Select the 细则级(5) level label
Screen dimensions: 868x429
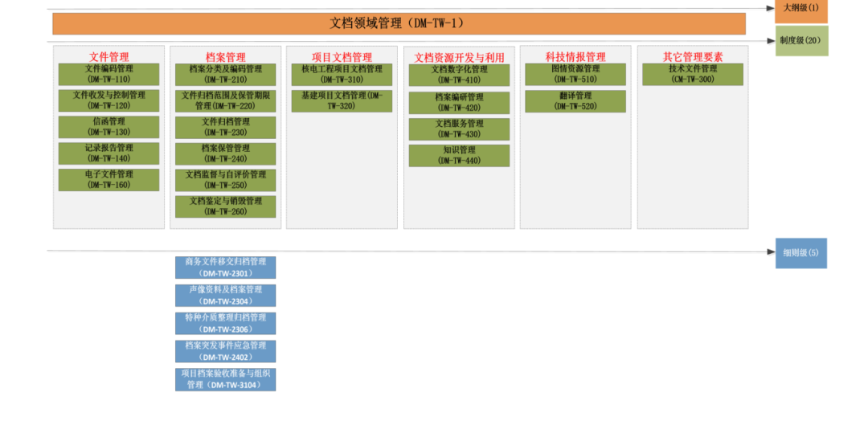[x=800, y=252]
